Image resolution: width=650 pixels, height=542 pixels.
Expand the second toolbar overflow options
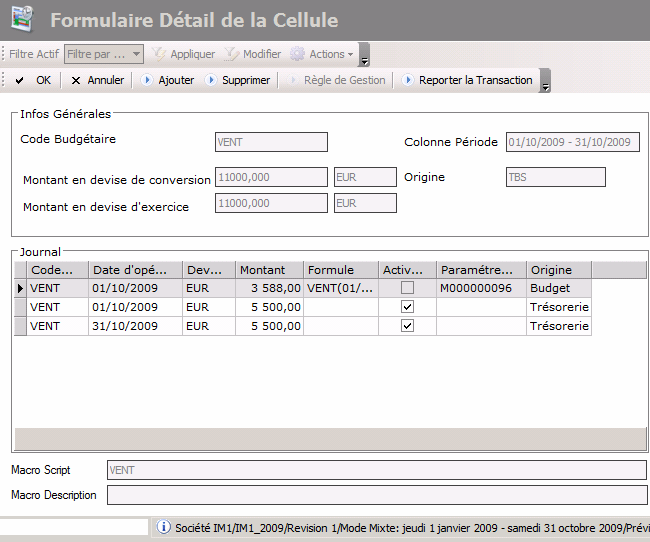tap(545, 84)
